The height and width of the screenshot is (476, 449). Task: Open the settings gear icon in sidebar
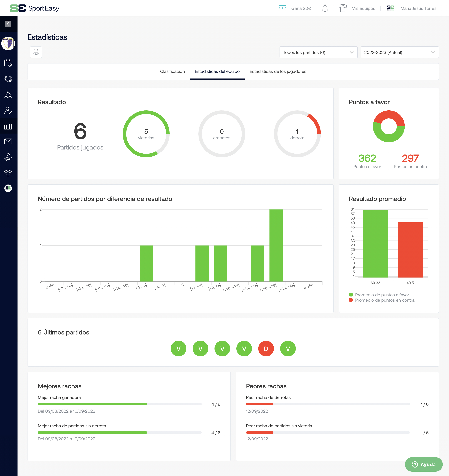pos(8,173)
